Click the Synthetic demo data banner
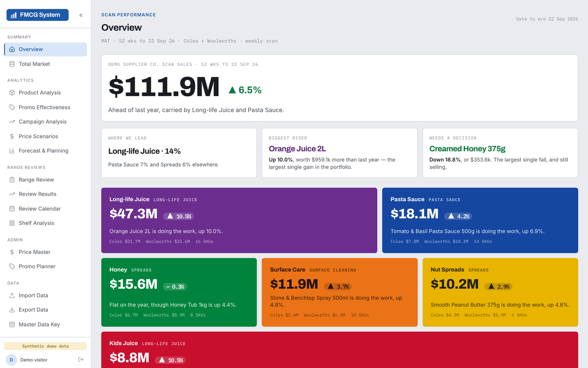 [46, 346]
